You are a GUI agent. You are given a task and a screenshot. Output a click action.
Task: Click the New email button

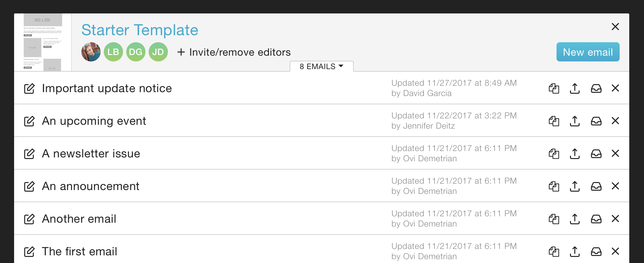(588, 52)
